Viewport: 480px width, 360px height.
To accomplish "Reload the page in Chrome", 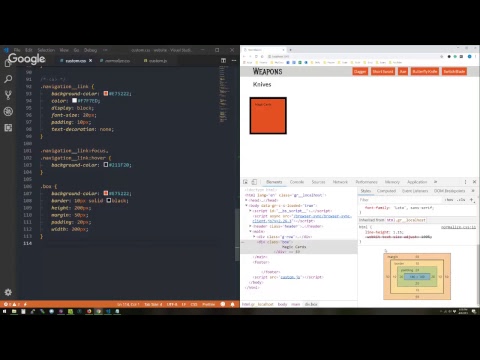I will pyautogui.click(x=256, y=56).
